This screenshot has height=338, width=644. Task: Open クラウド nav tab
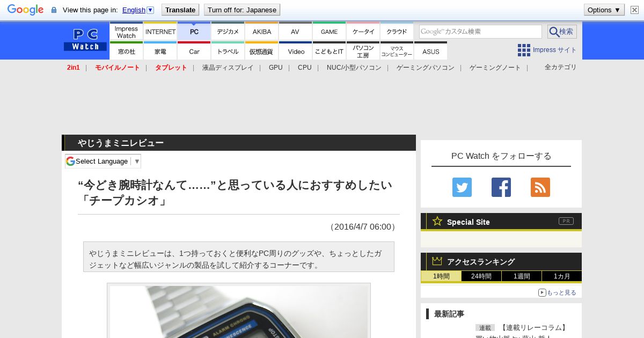[x=397, y=32]
